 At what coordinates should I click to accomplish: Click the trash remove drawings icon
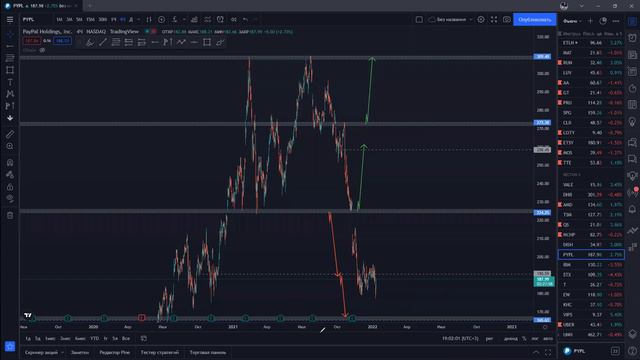[x=10, y=215]
